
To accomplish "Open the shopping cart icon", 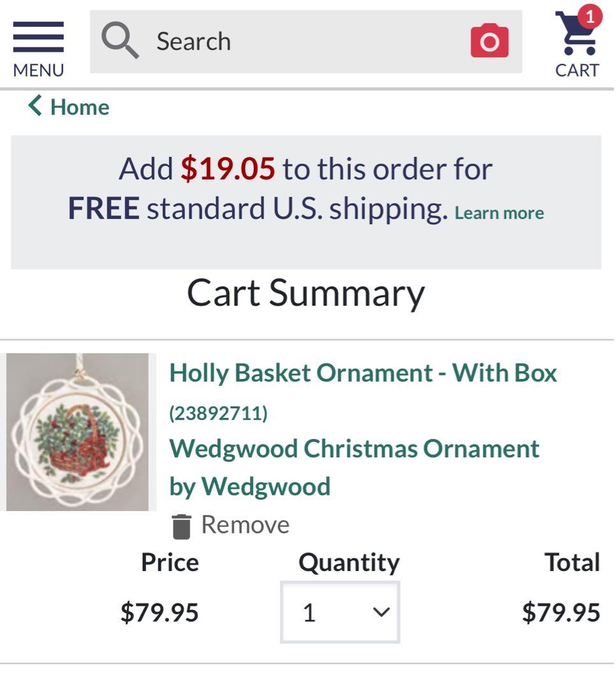I will (x=575, y=36).
